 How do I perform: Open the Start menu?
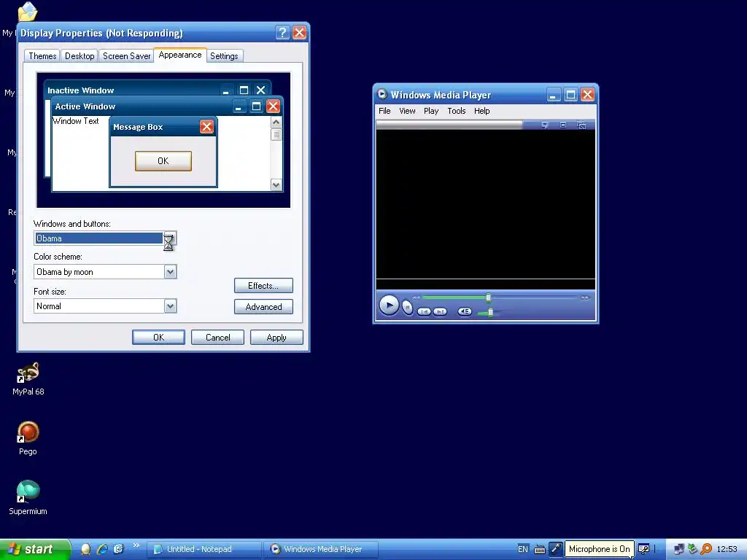(x=34, y=549)
